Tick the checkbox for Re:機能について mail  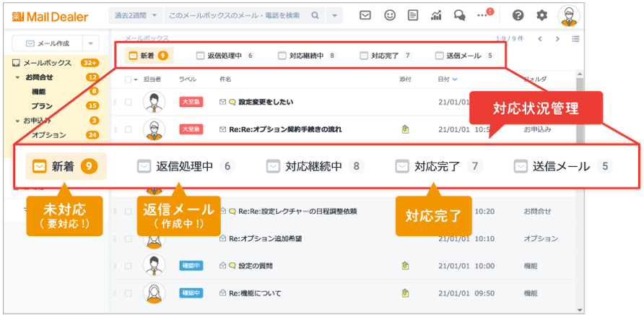click(x=128, y=293)
